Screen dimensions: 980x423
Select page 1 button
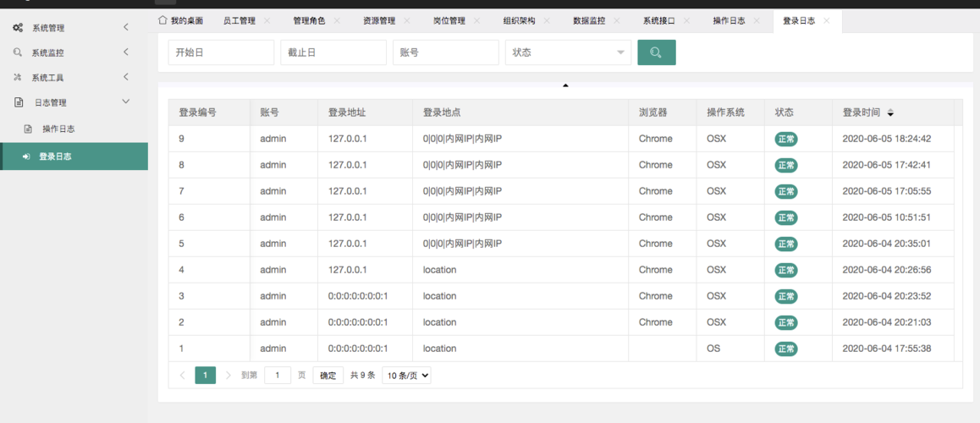206,375
